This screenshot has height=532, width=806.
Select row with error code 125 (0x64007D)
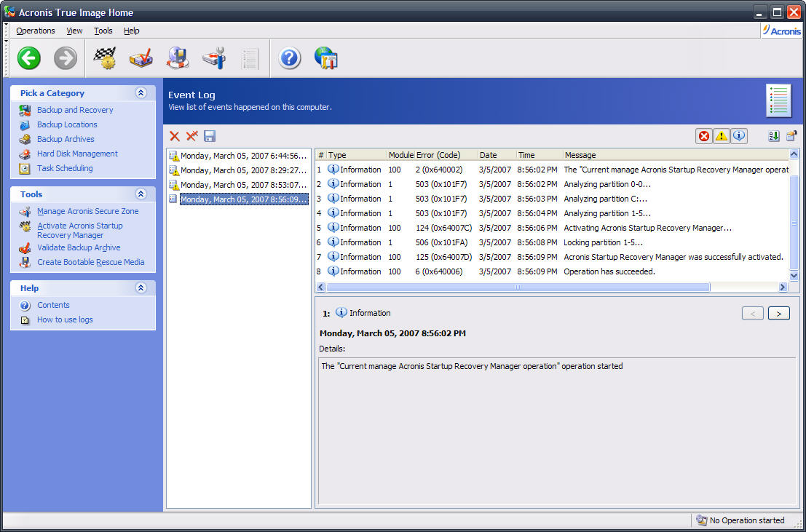tap(552, 256)
